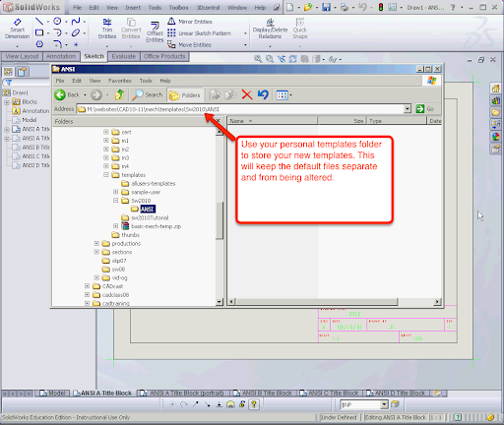Collapse the sw2010 folder node
Viewport: 504px width, 425px height.
(115, 201)
